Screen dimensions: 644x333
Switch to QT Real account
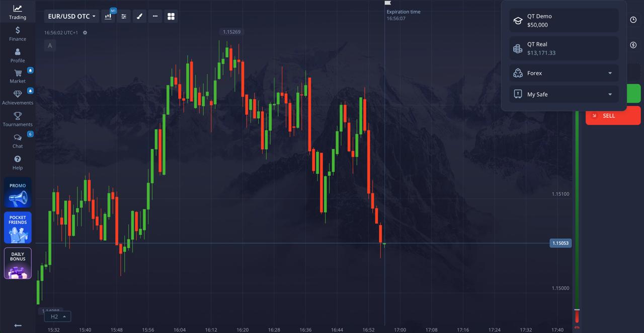coord(563,48)
